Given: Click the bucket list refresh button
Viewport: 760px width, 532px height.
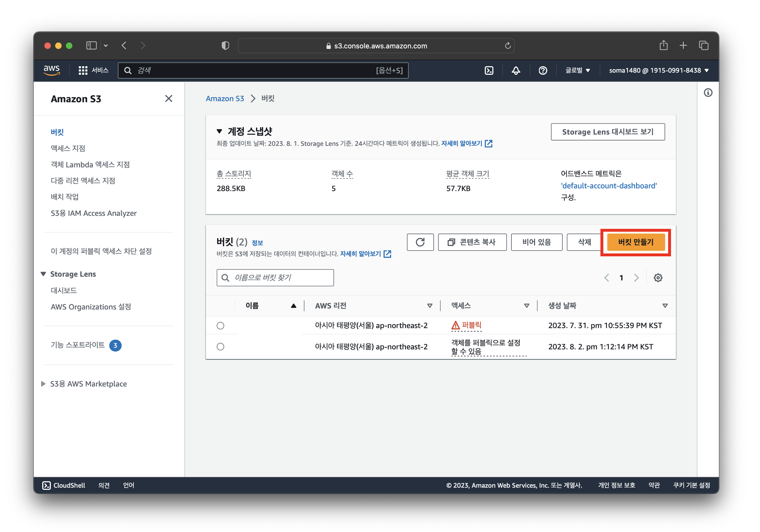Looking at the screenshot, I should point(420,242).
